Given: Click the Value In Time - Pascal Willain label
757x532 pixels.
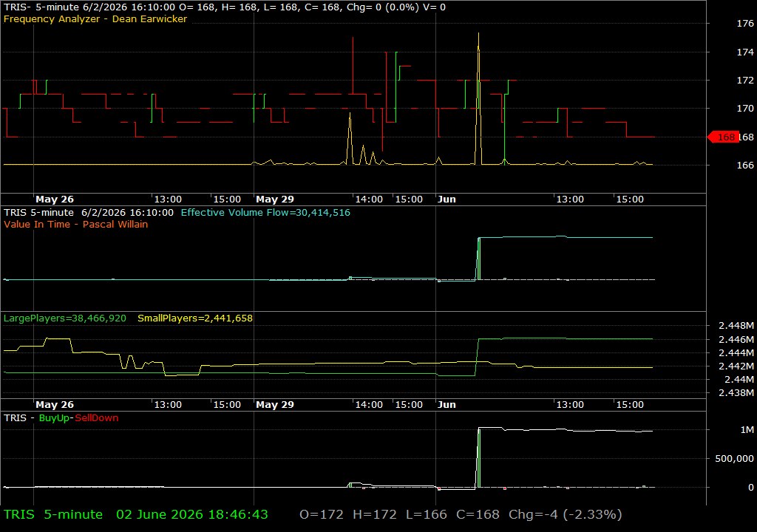Looking at the screenshot, I should pyautogui.click(x=76, y=225).
